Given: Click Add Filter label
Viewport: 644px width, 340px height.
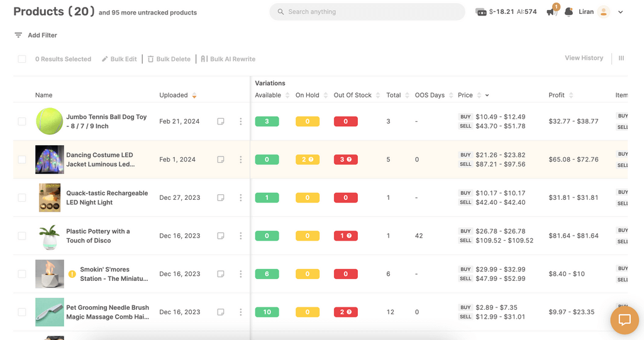Looking at the screenshot, I should (x=42, y=35).
